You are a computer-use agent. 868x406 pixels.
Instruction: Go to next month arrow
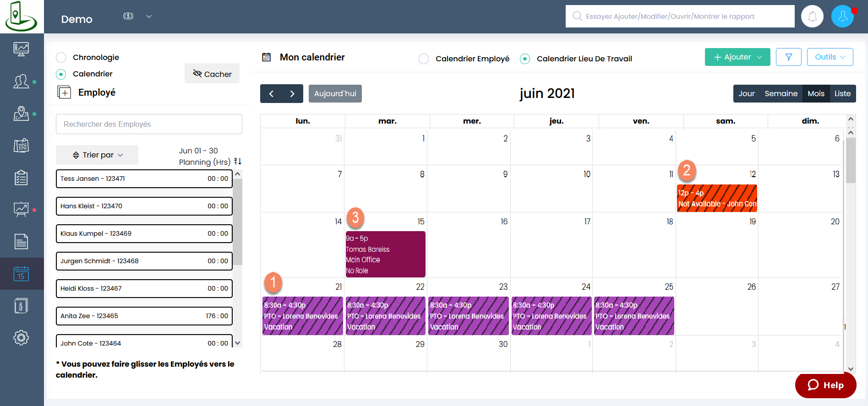tap(292, 94)
